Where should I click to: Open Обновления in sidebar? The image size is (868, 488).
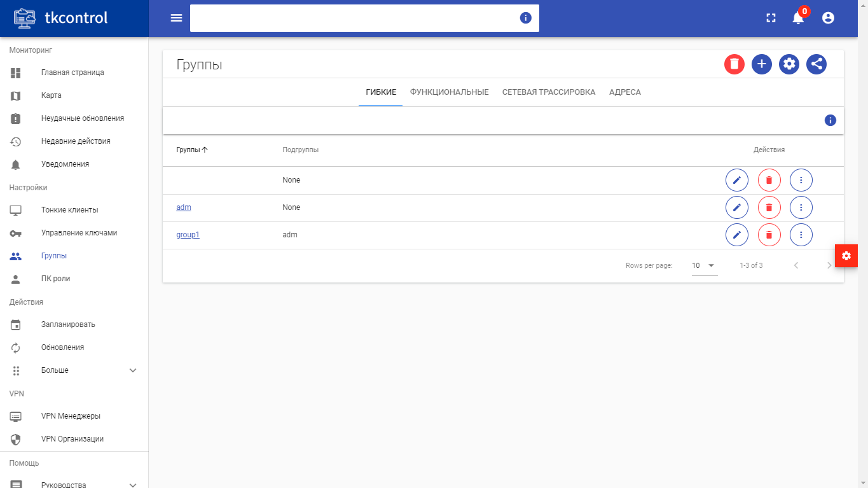74,347
